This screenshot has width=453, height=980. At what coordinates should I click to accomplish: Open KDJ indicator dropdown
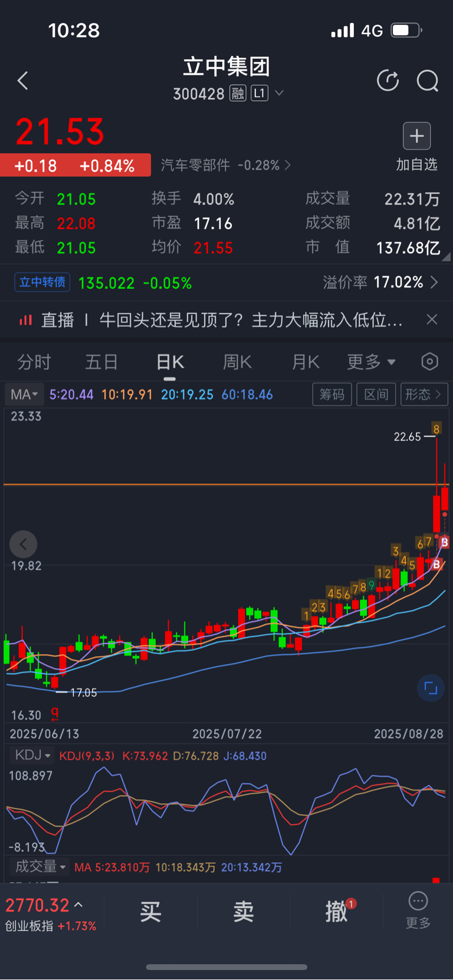pyautogui.click(x=32, y=755)
